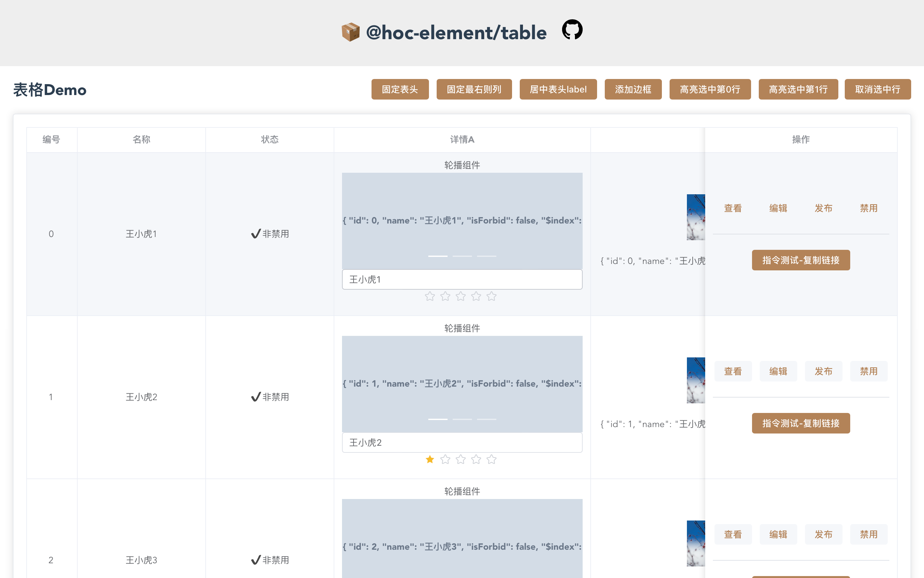Click third rating star in 王小虎1 row
The height and width of the screenshot is (578, 924).
[x=461, y=296]
